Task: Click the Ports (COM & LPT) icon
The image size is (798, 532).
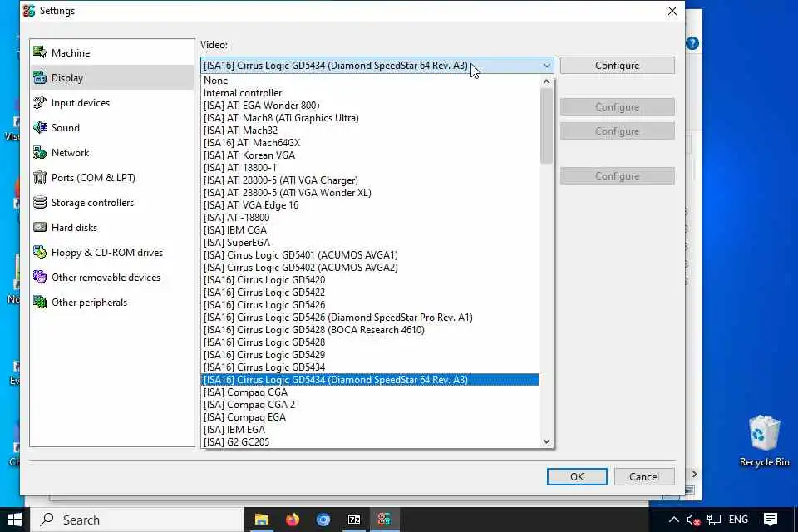Action: tap(40, 177)
